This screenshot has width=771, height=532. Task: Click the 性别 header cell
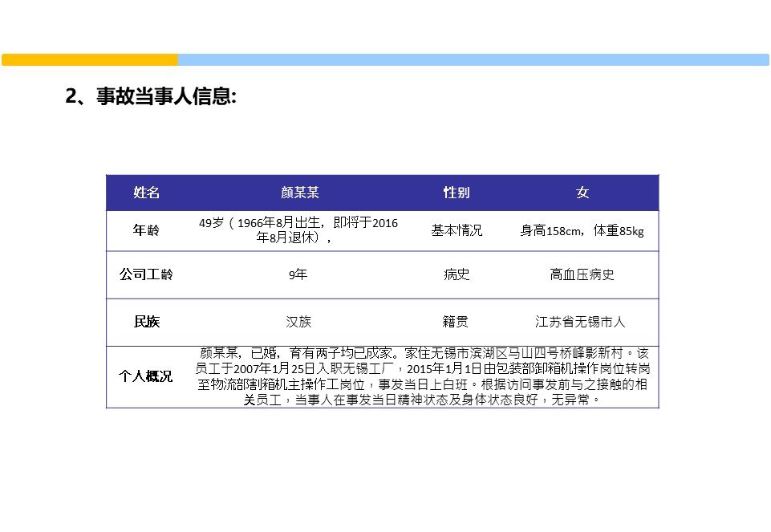[x=457, y=193]
